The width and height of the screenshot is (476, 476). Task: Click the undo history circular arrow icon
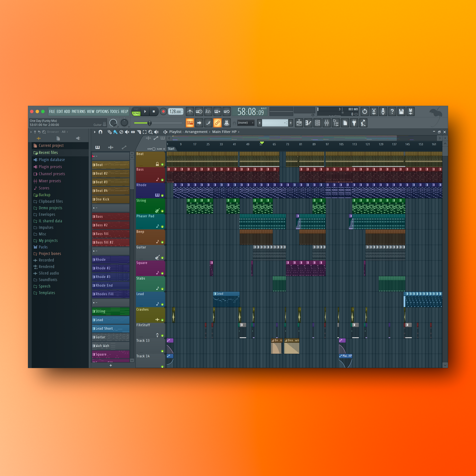point(365,112)
